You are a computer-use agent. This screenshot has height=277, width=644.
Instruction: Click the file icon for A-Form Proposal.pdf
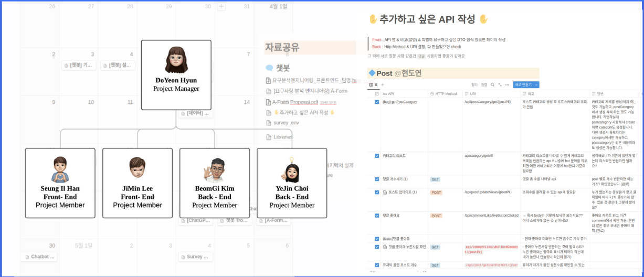[268, 102]
